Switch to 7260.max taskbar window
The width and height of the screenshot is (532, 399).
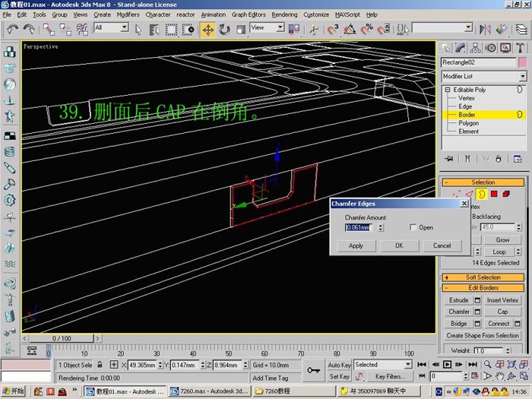coord(210,391)
